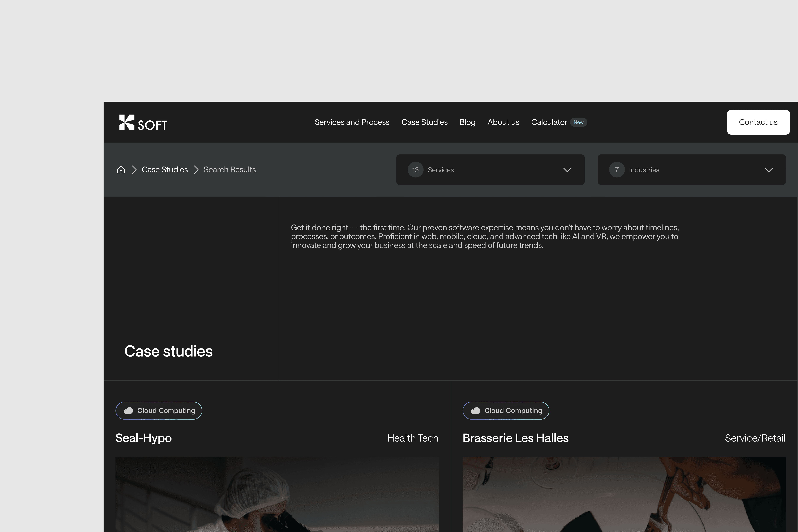Click the Seal-Hypo microscope thumbnail image
Viewport: 798px width, 532px height.
pyautogui.click(x=277, y=494)
